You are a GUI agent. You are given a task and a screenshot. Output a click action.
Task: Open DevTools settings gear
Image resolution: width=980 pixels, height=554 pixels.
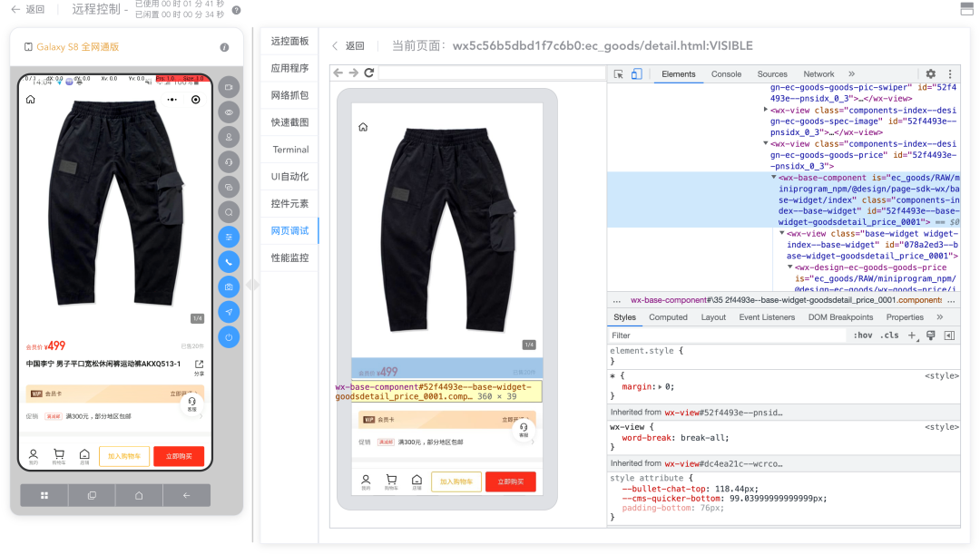(931, 73)
